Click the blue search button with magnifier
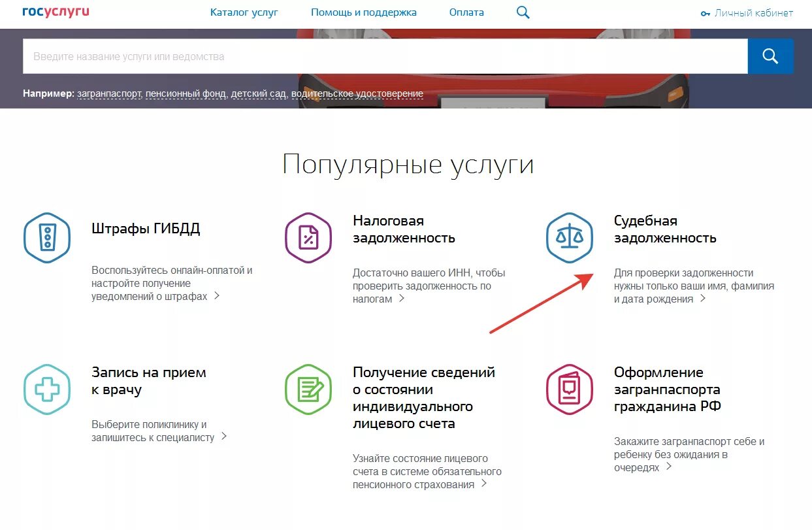 click(x=770, y=56)
